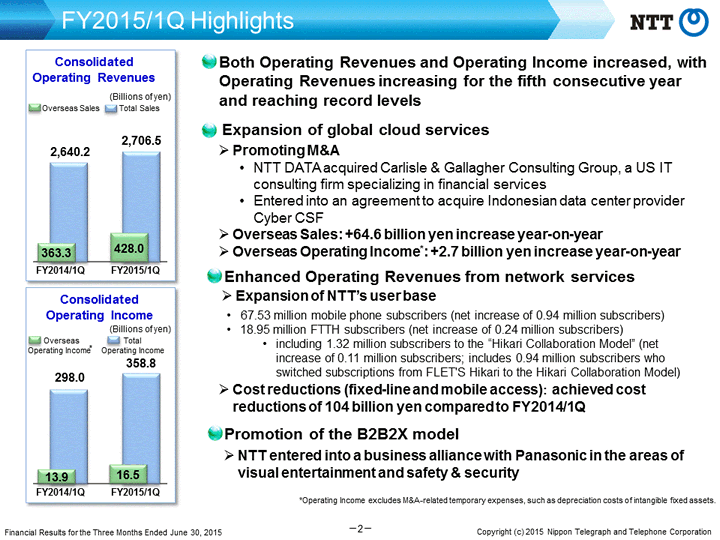Click '18.95 million FTTH subscribers' line
720x540 pixels.
(x=432, y=330)
